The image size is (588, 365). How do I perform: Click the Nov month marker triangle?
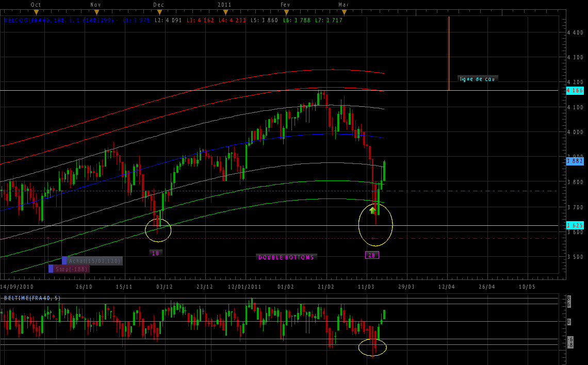(95, 12)
